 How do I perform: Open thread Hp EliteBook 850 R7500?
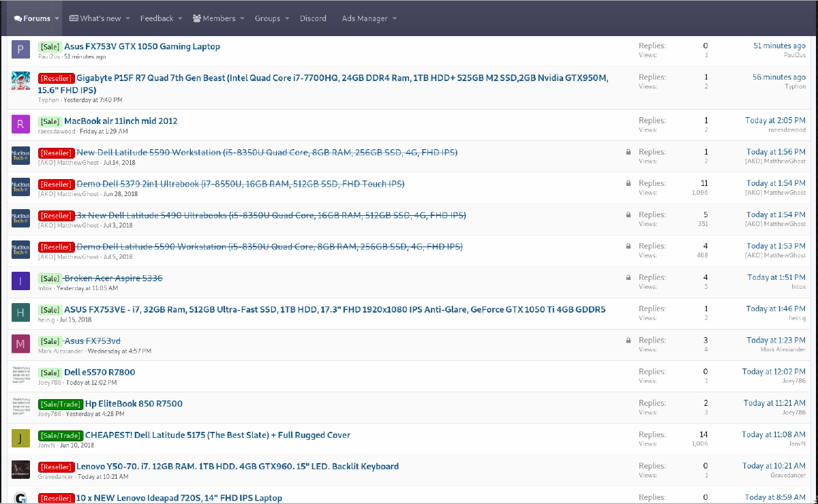(134, 403)
